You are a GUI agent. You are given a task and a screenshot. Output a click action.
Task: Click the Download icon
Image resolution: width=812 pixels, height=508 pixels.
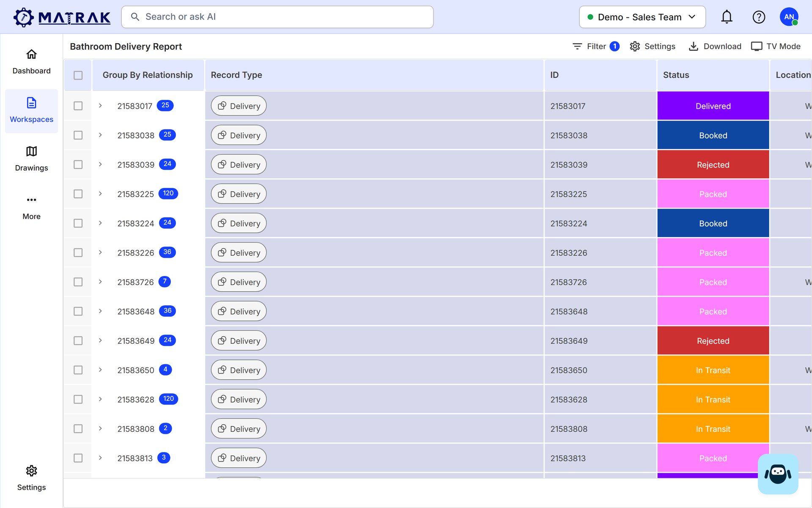(x=694, y=46)
